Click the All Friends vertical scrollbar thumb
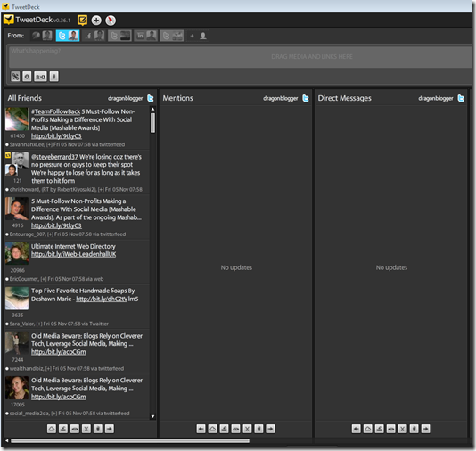Viewport: 476px width, 451px height. [152, 123]
